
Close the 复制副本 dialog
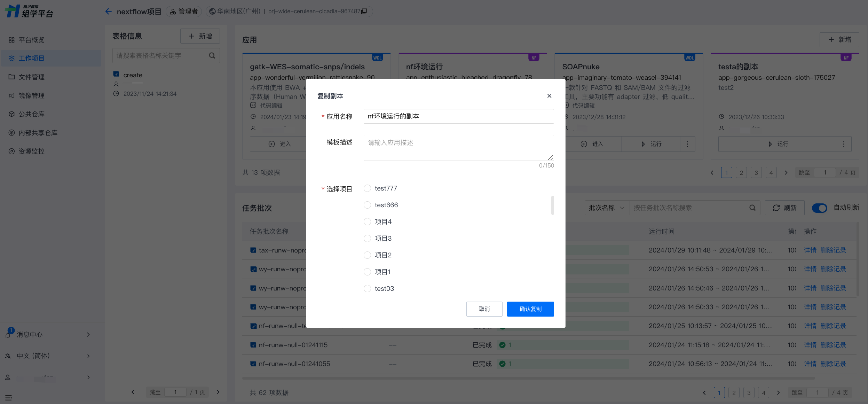coord(549,96)
